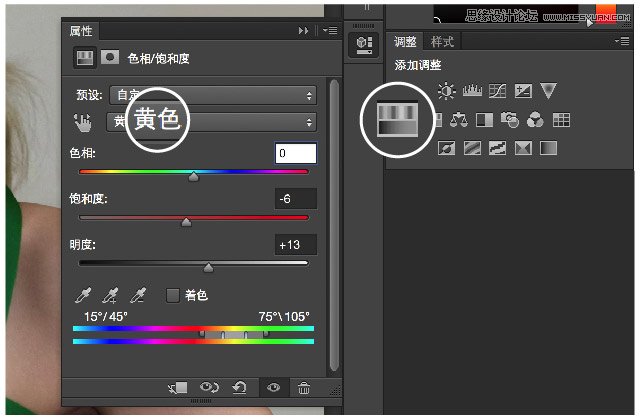Click the 色相 hue slider handle
Viewport: 640px width, 418px height.
tap(193, 176)
